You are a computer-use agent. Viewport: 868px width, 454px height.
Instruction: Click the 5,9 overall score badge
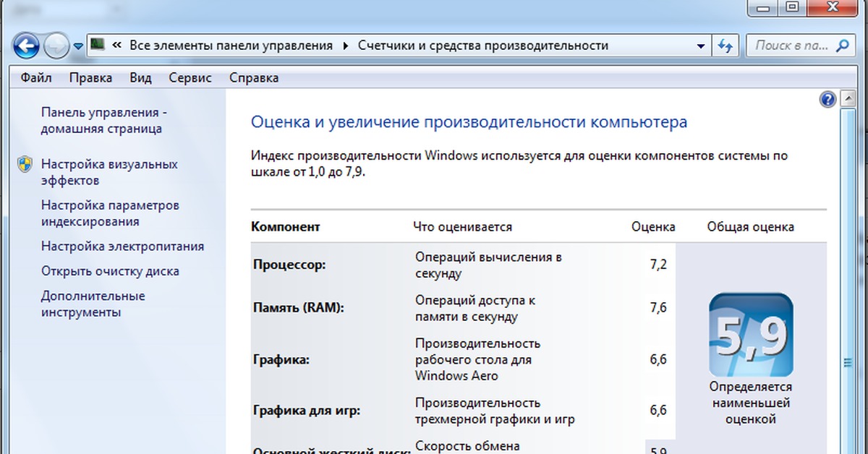pos(750,335)
